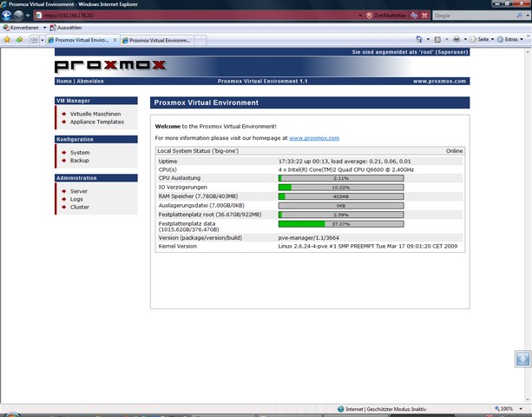Click the Linux 2.6.24-4-pve kernel version text
Screen dimensions: 532x417
(x=368, y=246)
